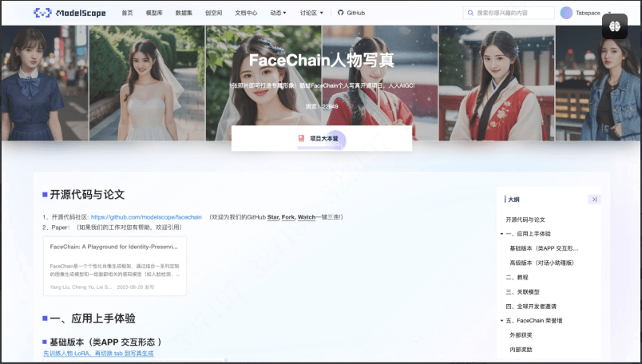
Task: Click the Watch link
Action: [x=307, y=217]
